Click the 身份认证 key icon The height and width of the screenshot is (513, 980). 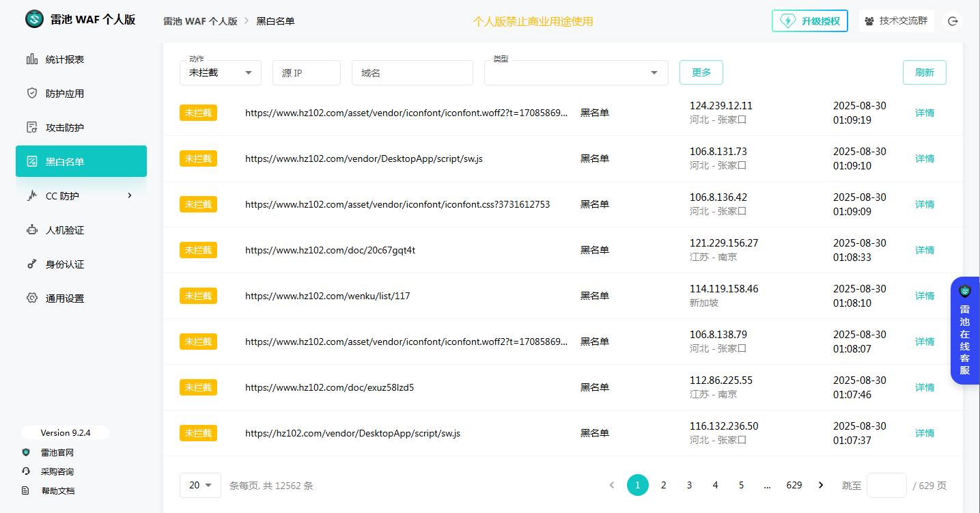[x=32, y=264]
